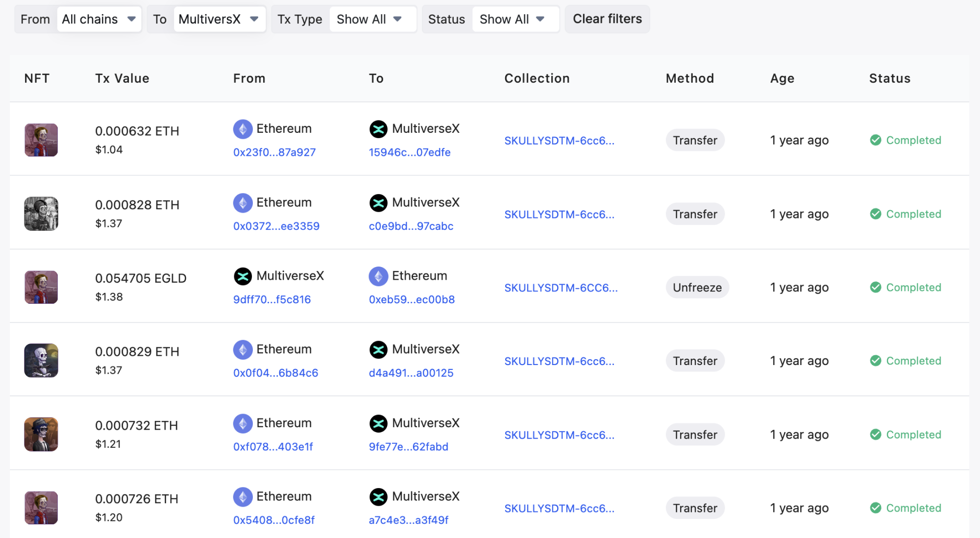Screen dimensions: 980x538
Task: Click MultiversX icon above 15946c...07edfe
Action: click(x=378, y=129)
